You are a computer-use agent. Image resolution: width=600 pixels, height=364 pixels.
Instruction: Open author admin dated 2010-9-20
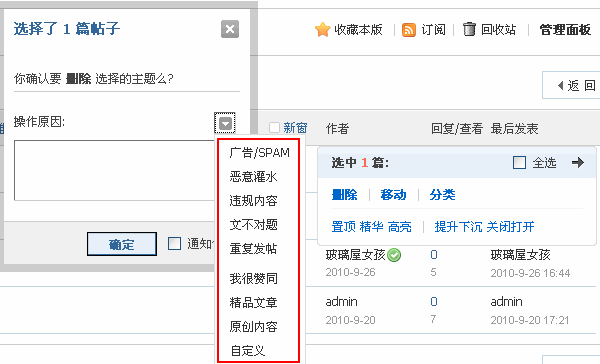[x=341, y=302]
